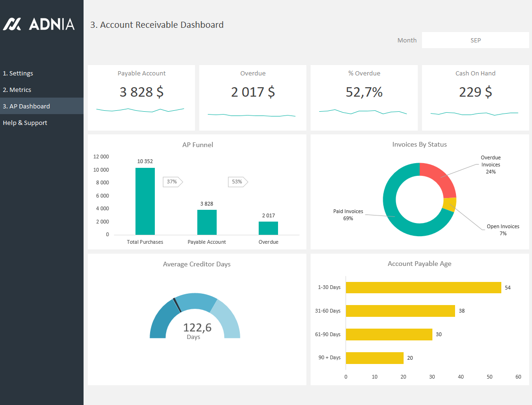This screenshot has height=405, width=532.
Task: Click the ADNIA logo icon
Action: point(12,24)
